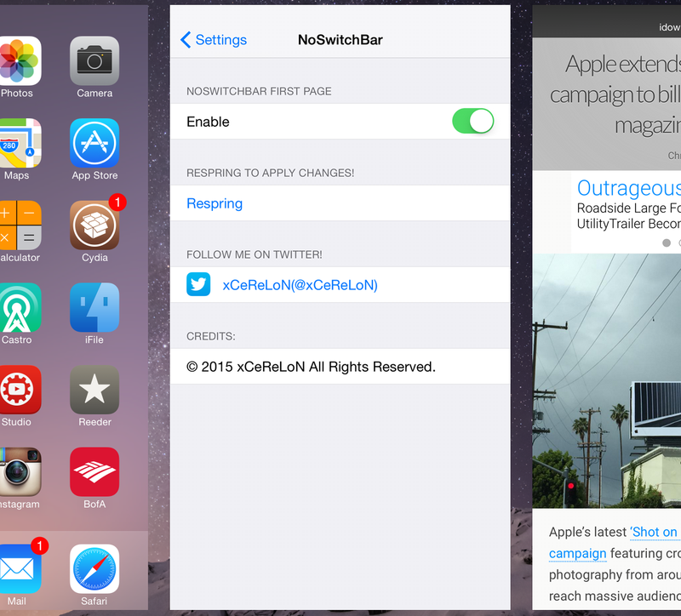Image resolution: width=681 pixels, height=616 pixels.
Task: Tap NOSWITCHBAR FIRST PAGE section header
Action: pyautogui.click(x=259, y=91)
